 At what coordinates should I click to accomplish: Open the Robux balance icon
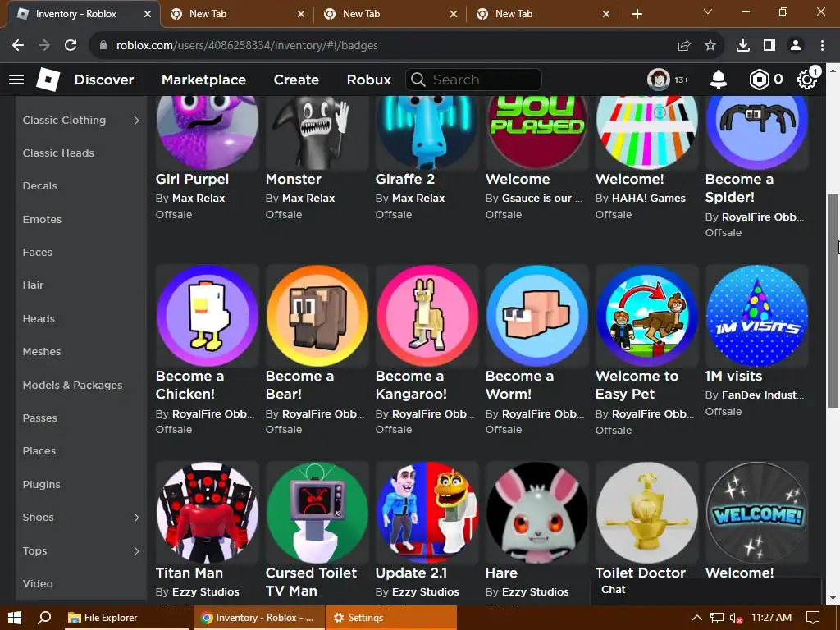(759, 80)
